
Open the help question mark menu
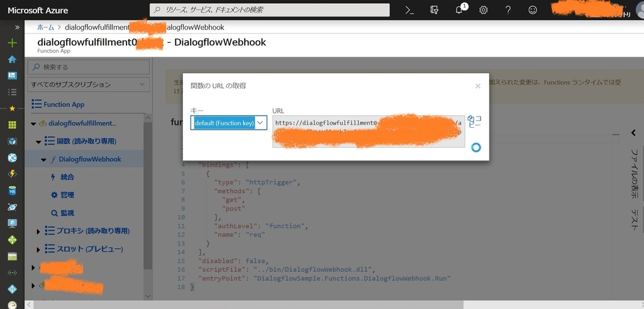(508, 10)
